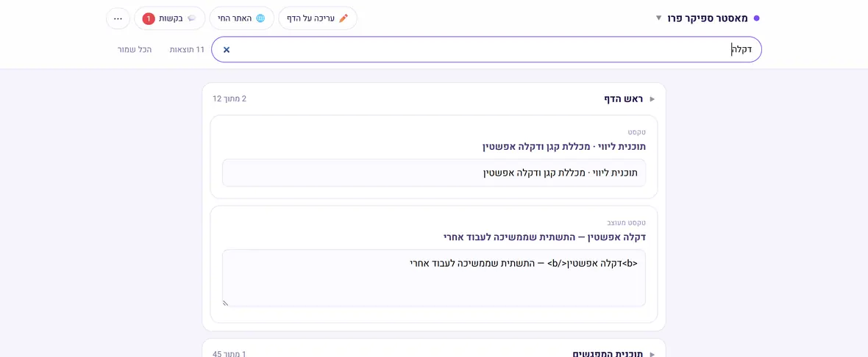The height and width of the screenshot is (357, 868).
Task: Grab the textarea resize handle corner
Action: pos(226,303)
